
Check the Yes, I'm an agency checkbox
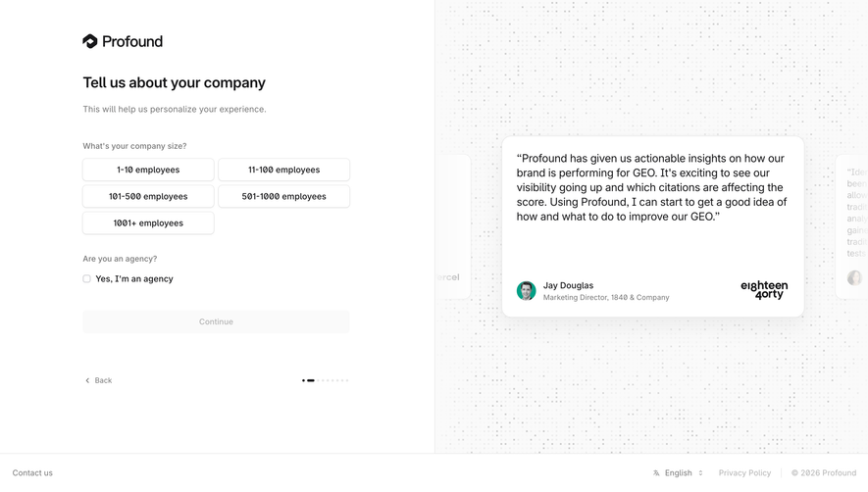[x=87, y=279]
